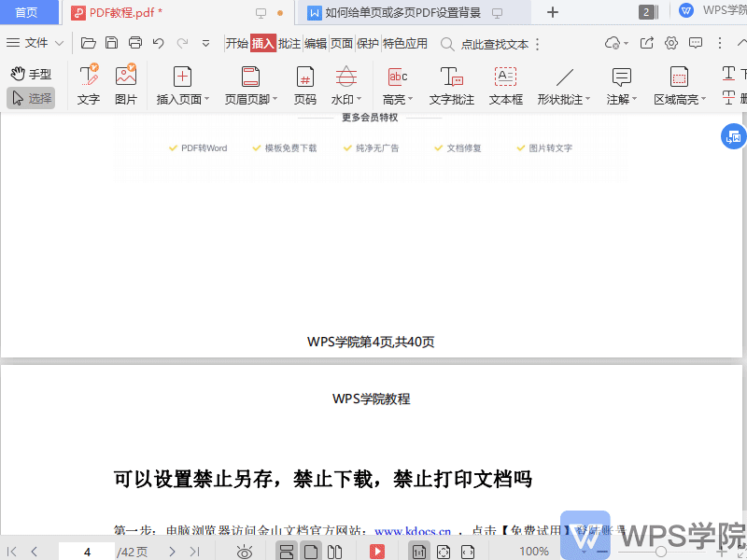Open the 页眉页脚 header footer dropdown
The height and width of the screenshot is (560, 747).
[250, 85]
